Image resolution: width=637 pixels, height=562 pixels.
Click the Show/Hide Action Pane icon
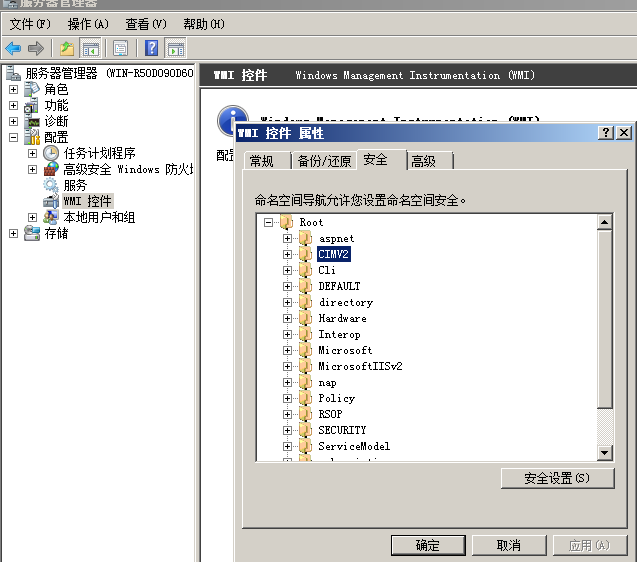tap(176, 48)
